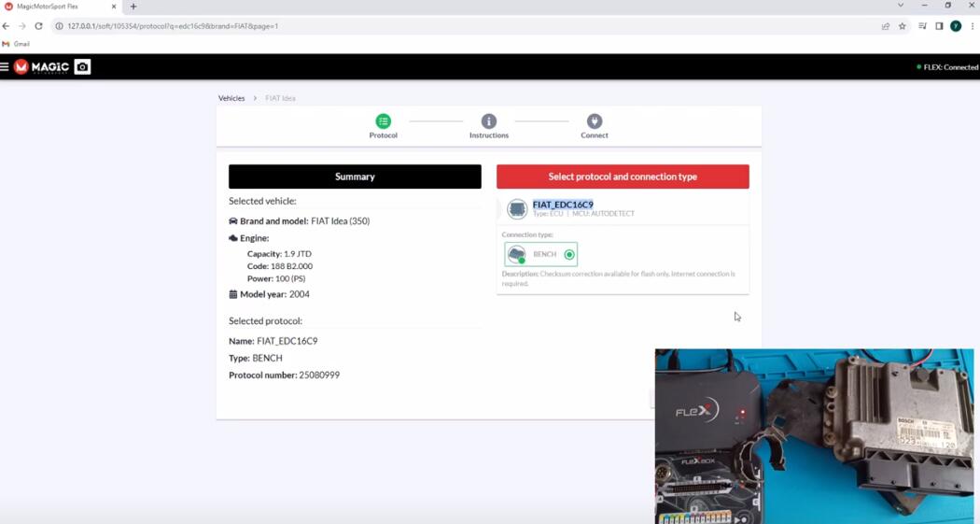
Task: Open the hamburger menu in Magic header
Action: coord(5,66)
